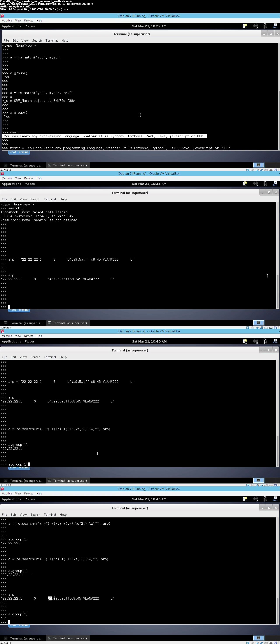Click volume icon in 10:40 AM panel
Screen dimensions: 280x644
(x=255, y=342)
